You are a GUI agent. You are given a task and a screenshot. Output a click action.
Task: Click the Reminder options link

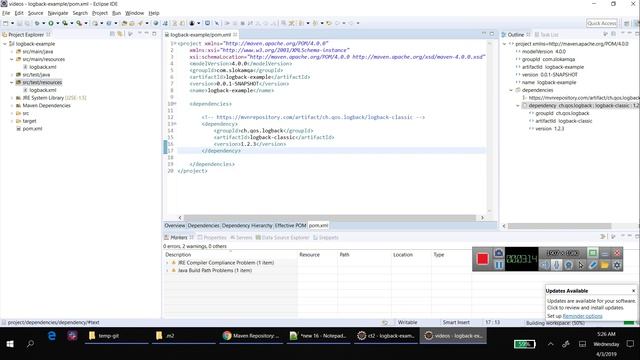coord(582,316)
